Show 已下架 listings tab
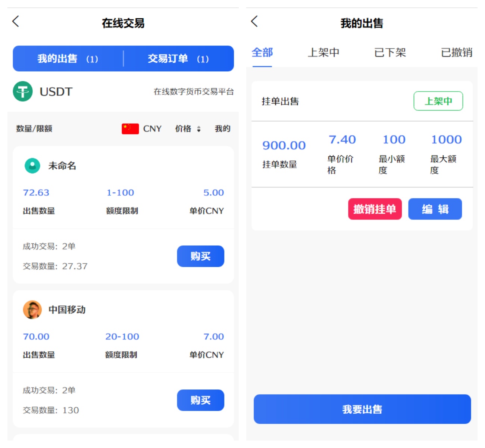The image size is (485, 448). click(390, 53)
